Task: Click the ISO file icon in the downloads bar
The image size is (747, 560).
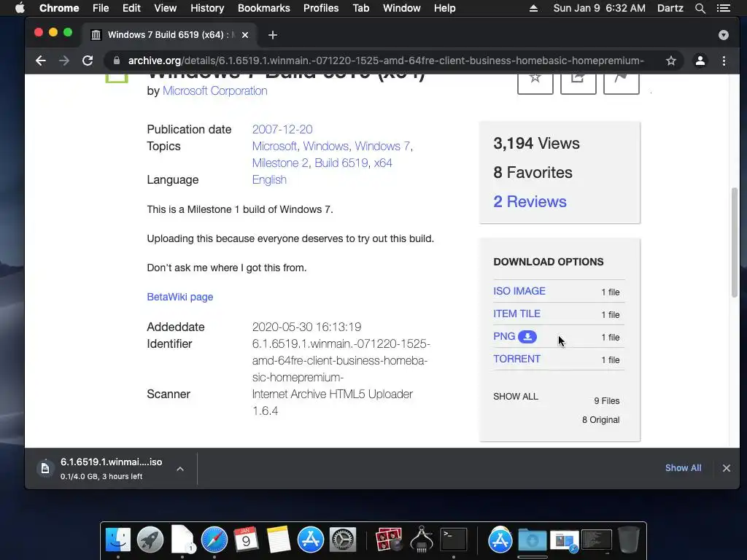Action: 45,468
